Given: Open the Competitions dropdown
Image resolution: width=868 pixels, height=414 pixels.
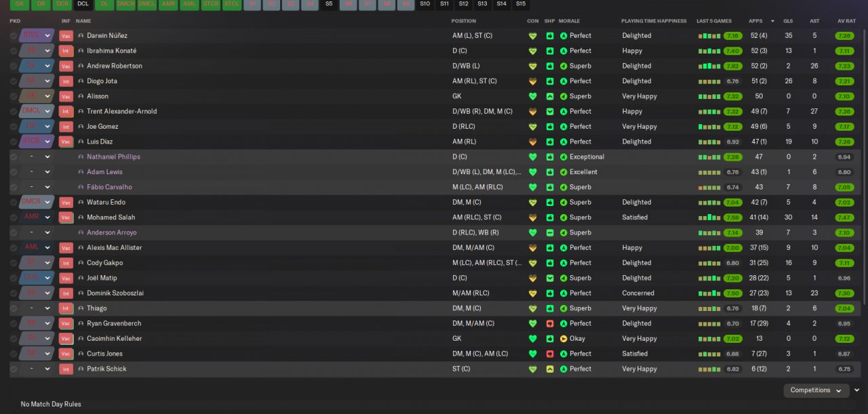Looking at the screenshot, I should [x=816, y=390].
